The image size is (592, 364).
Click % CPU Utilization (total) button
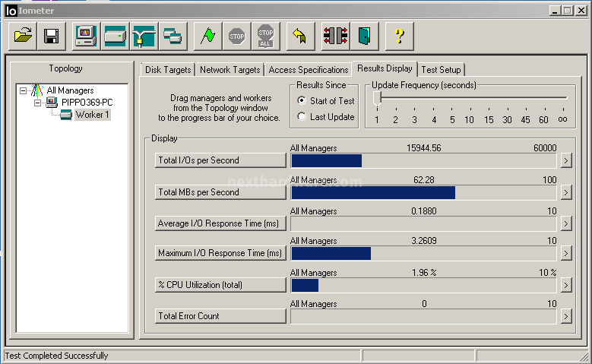pyautogui.click(x=220, y=285)
